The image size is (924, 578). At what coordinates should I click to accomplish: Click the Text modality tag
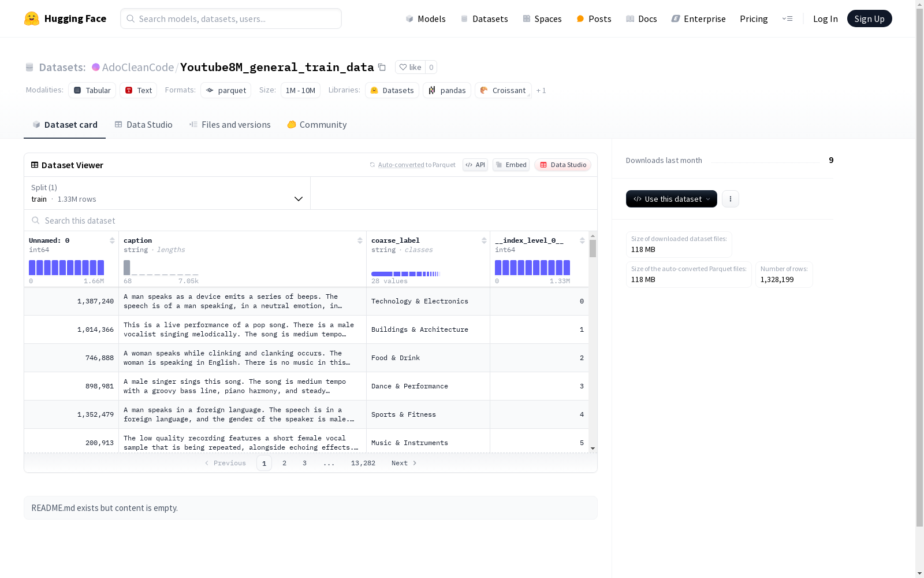coord(139,90)
